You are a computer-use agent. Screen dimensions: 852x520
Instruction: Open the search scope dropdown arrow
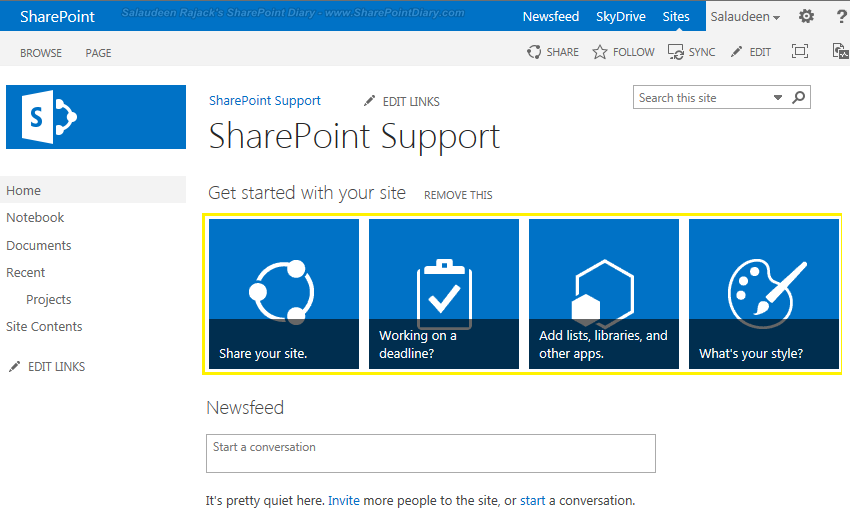(x=778, y=98)
